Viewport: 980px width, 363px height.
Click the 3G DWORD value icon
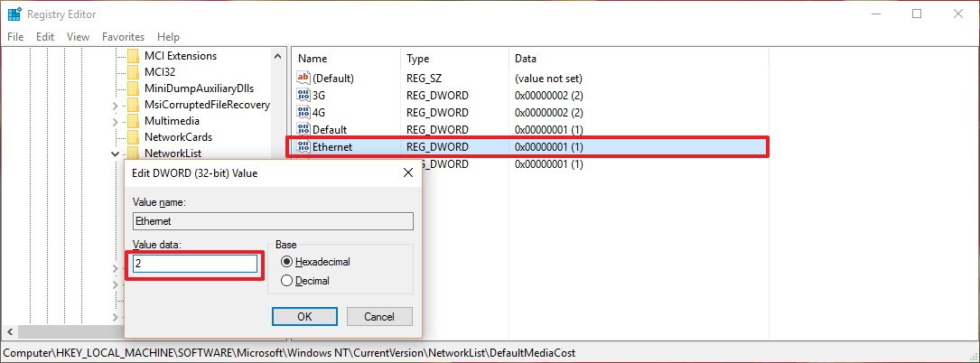pyautogui.click(x=303, y=96)
